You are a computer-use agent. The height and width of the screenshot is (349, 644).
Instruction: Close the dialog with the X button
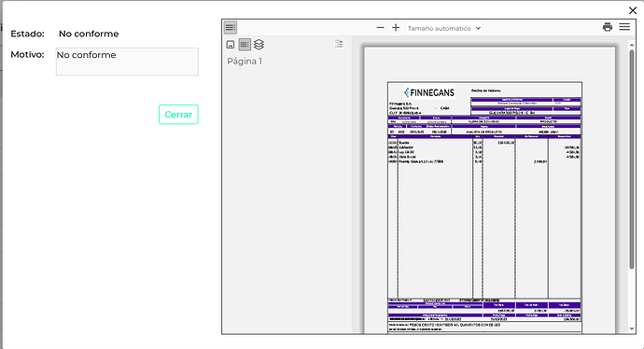(633, 10)
